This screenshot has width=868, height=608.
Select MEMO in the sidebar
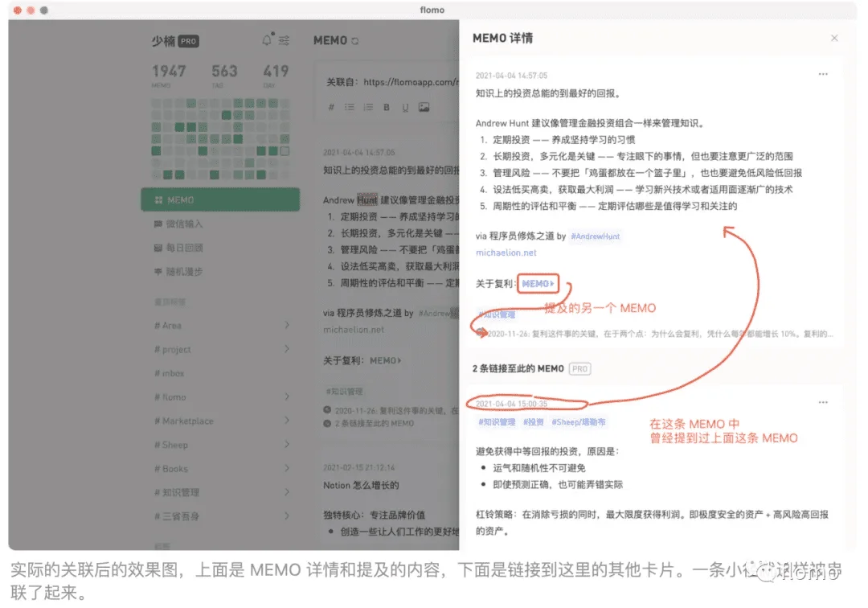[x=220, y=199]
